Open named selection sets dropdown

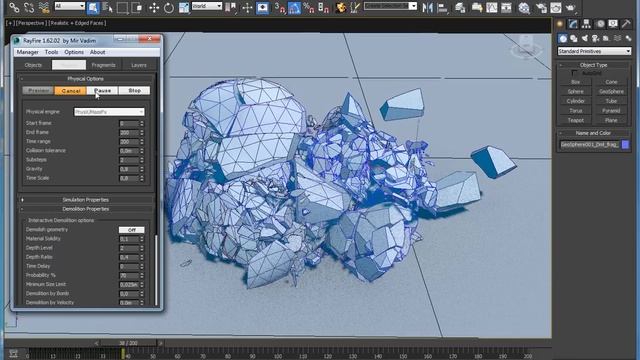click(x=390, y=6)
